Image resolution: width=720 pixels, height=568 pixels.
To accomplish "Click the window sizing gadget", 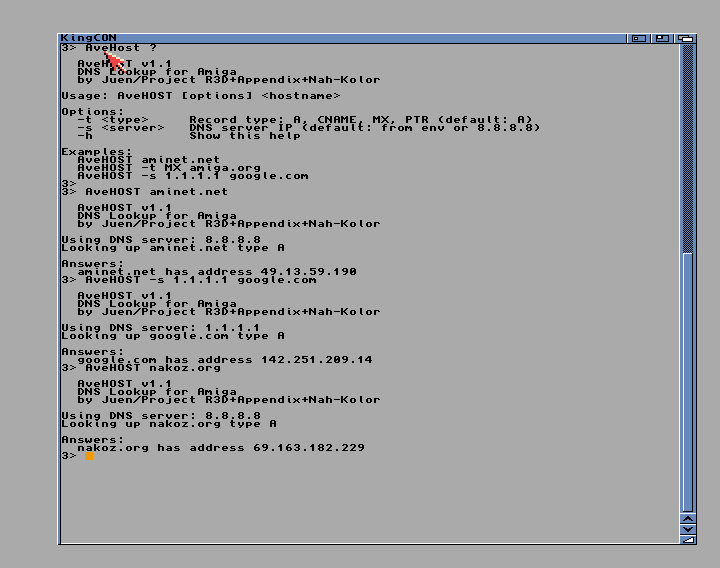I will [x=688, y=540].
